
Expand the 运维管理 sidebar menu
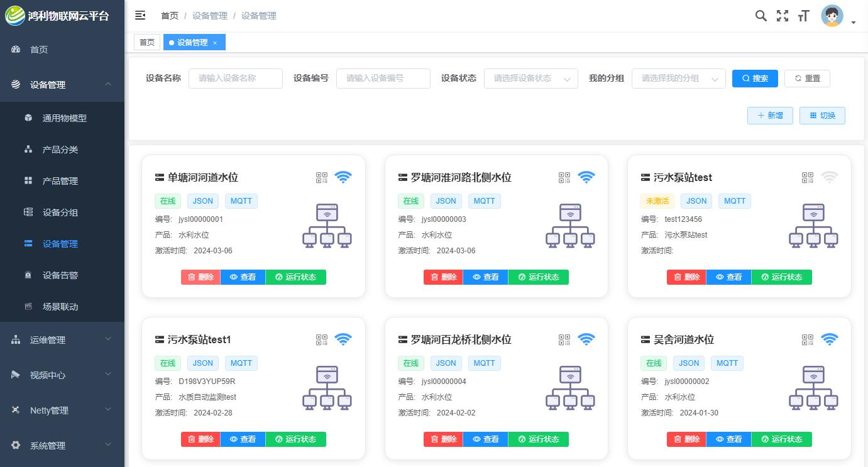click(x=62, y=340)
